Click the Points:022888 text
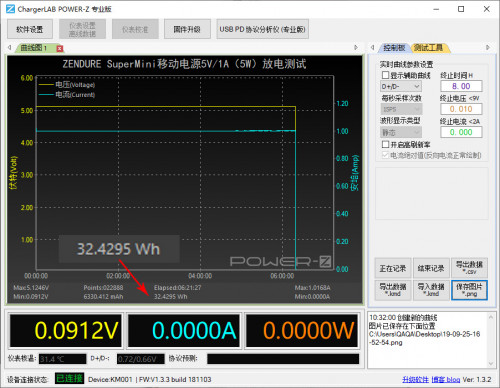Viewport: 500px width, 388px height. [x=103, y=287]
